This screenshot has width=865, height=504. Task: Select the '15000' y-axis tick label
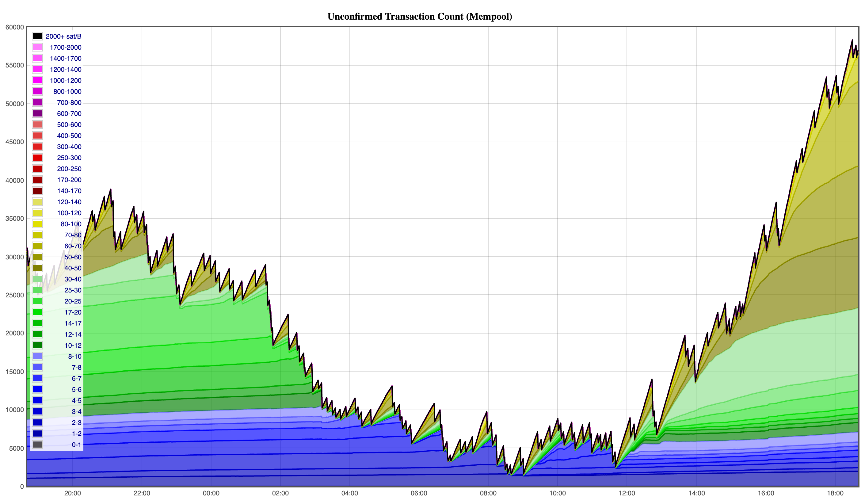[15, 372]
